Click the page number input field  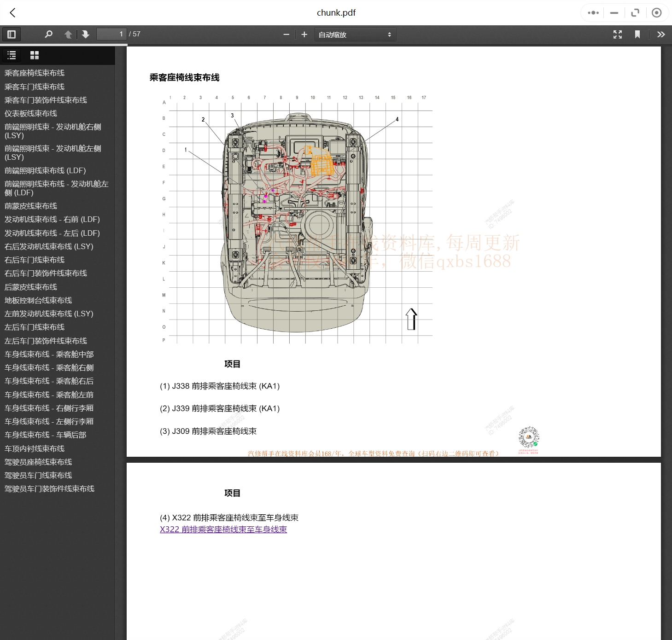[111, 34]
